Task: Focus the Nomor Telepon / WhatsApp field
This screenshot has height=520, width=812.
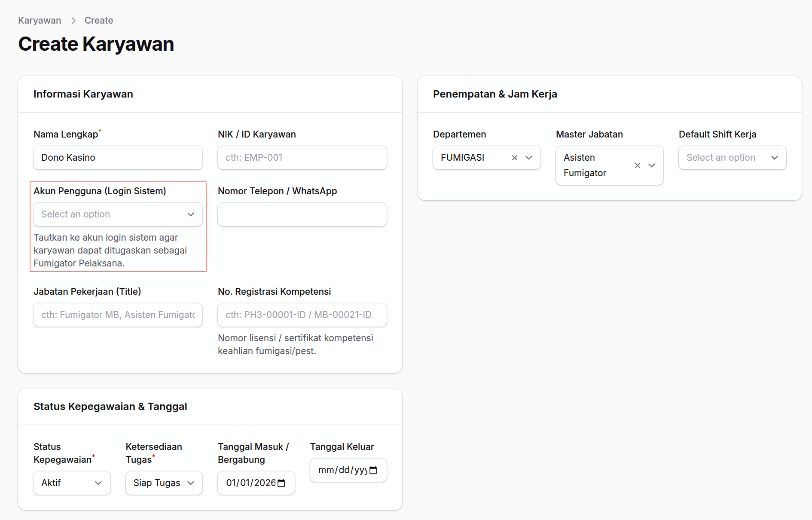Action: coord(302,214)
